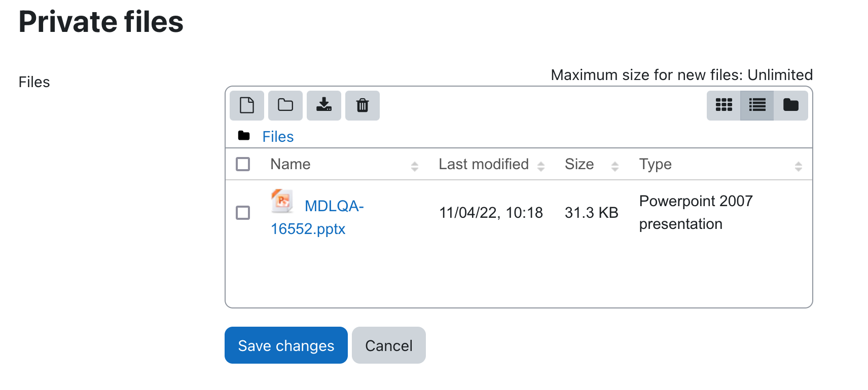Create a new folder with folder icon

pyautogui.click(x=285, y=105)
